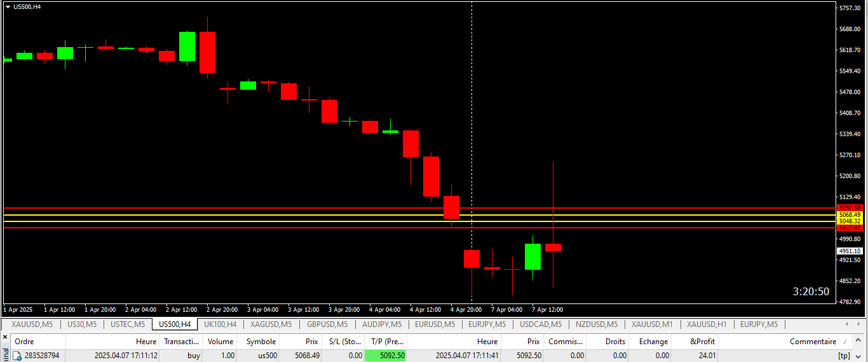Click the current price label 4951.10
This screenshot has height=362, width=868.
[850, 251]
